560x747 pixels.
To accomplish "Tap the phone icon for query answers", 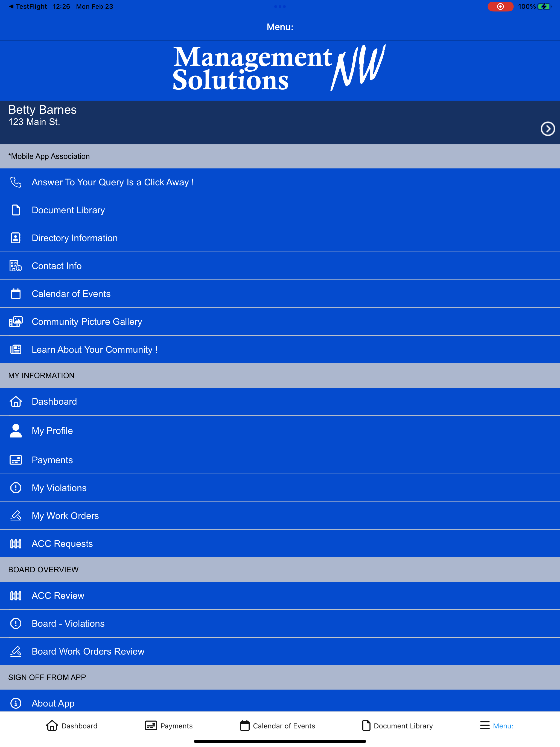I will pos(16,182).
